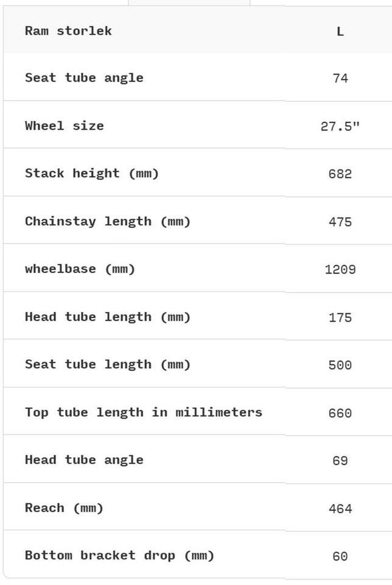Select the bottom bracket drop value 60
Image resolution: width=392 pixels, height=585 pixels.
click(340, 556)
